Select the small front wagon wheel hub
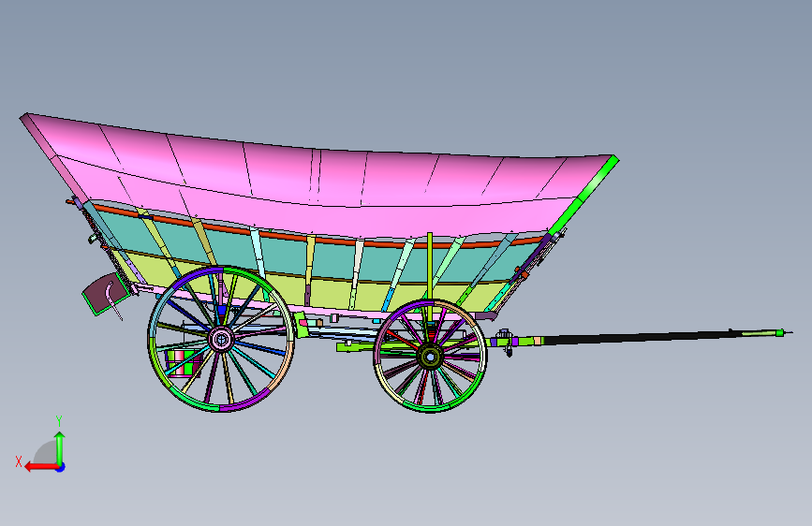The height and width of the screenshot is (526, 812). 430,357
